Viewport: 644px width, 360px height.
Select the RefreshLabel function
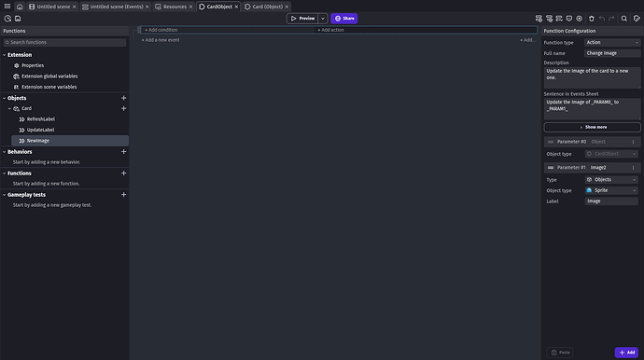coord(41,119)
